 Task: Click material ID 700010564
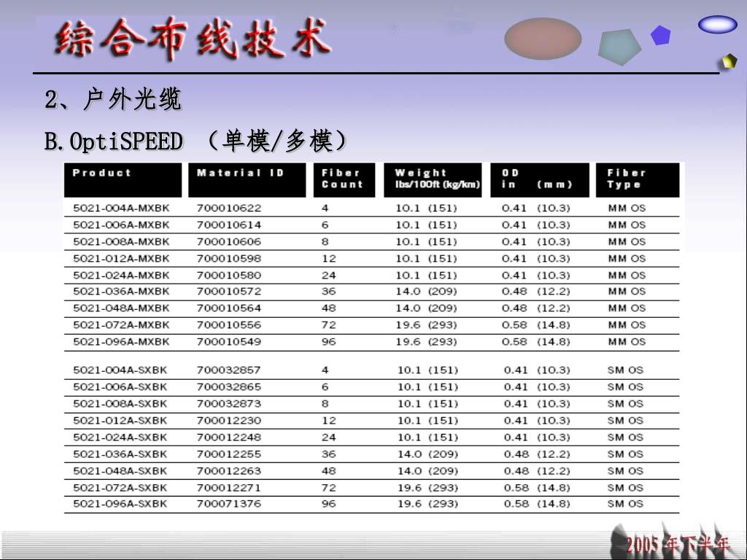[x=229, y=308]
